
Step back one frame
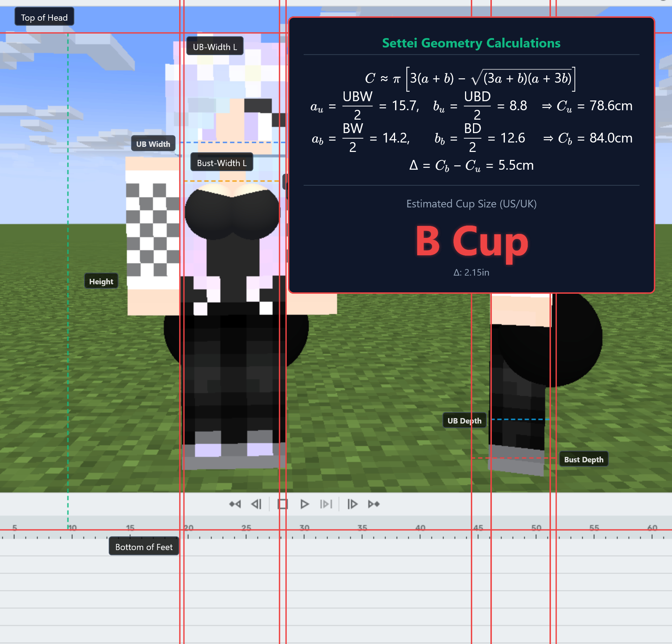point(256,504)
